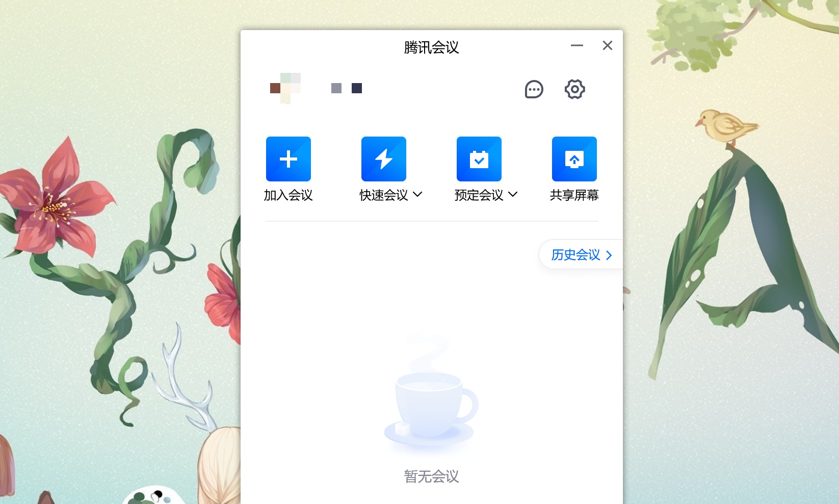
Task: Click the 共享屏幕 text label
Action: click(x=574, y=195)
